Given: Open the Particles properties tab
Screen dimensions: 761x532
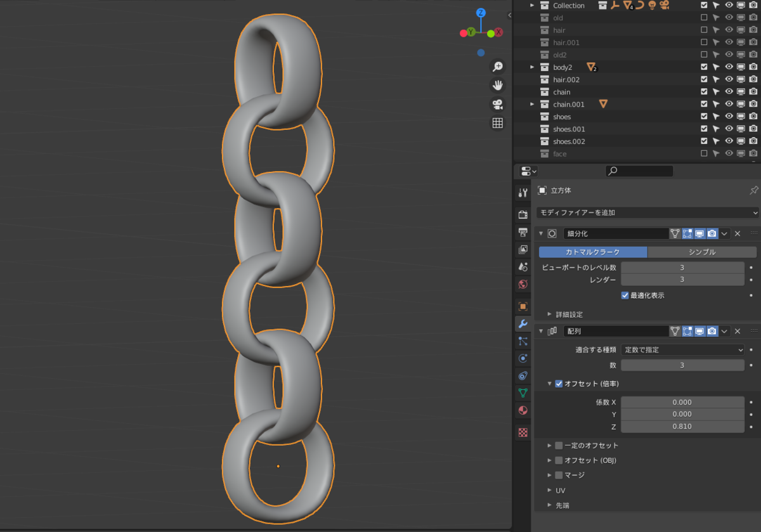Looking at the screenshot, I should [523, 341].
